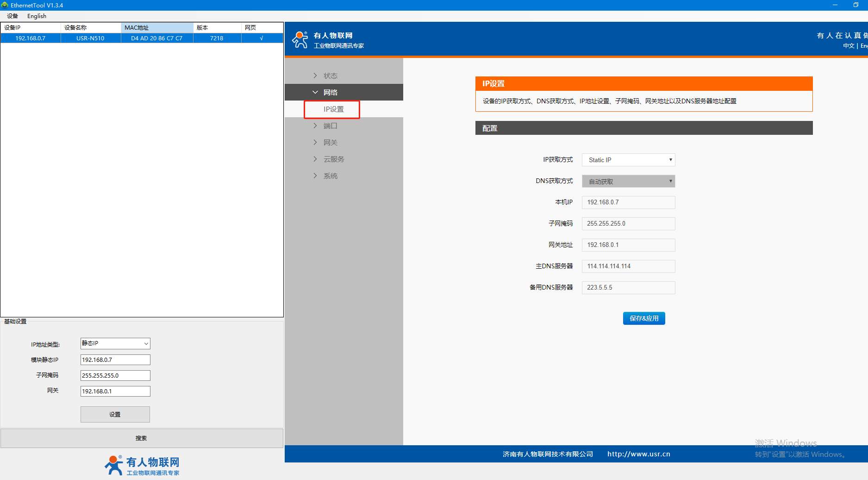Click the USR logo at bottom left
The height and width of the screenshot is (480, 868).
click(x=142, y=465)
